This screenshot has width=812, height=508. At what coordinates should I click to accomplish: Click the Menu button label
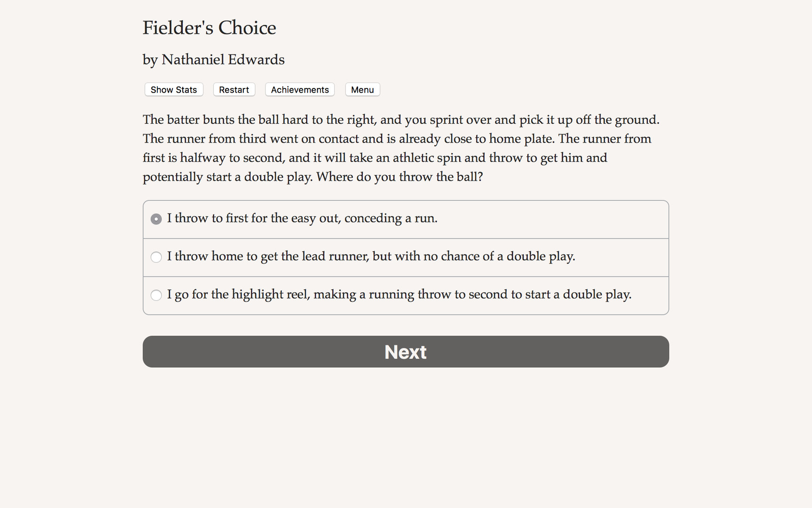pos(362,89)
